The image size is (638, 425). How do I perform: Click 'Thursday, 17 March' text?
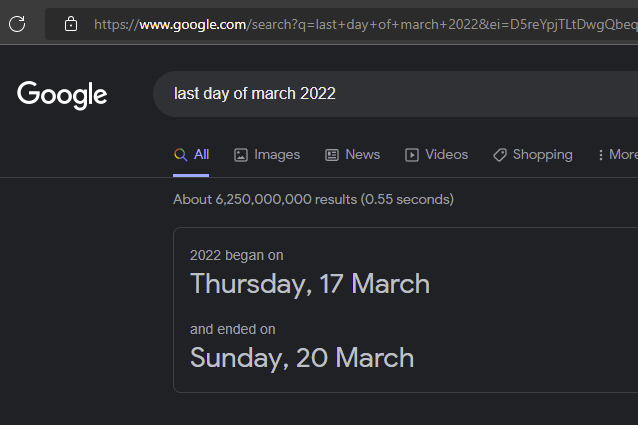(x=310, y=284)
